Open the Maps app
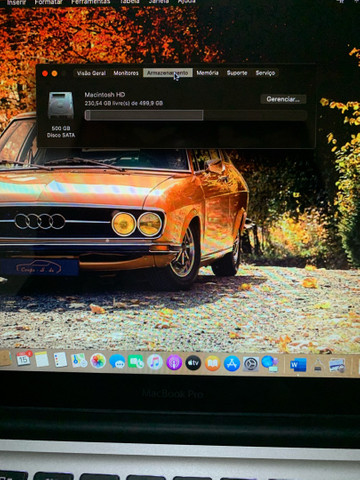The width and height of the screenshot is (360, 480). [x=79, y=360]
